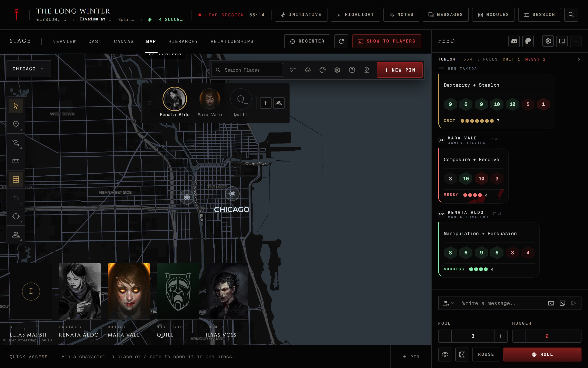The height and width of the screenshot is (368, 588).
Task: Open Feed settings gear
Action: tap(548, 41)
